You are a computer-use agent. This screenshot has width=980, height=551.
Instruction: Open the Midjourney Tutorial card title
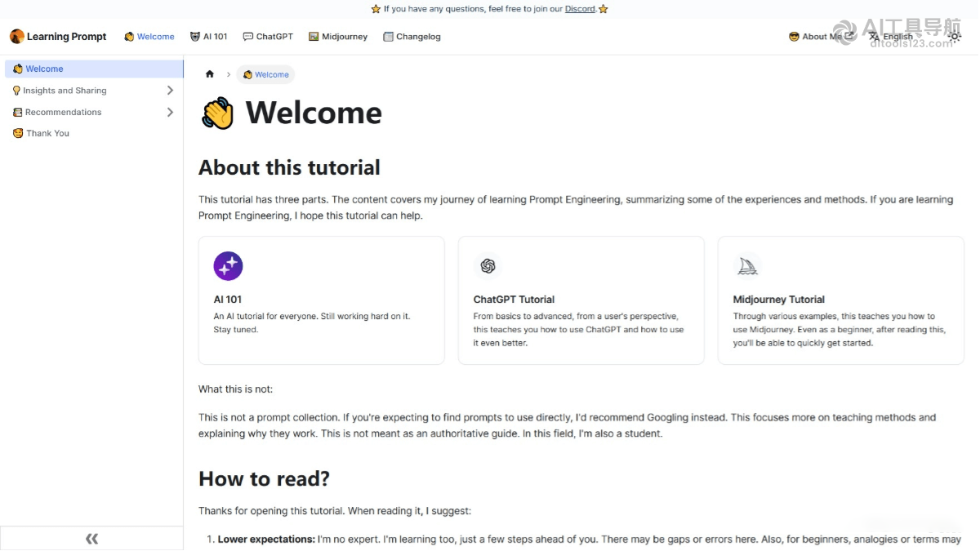pyautogui.click(x=779, y=300)
